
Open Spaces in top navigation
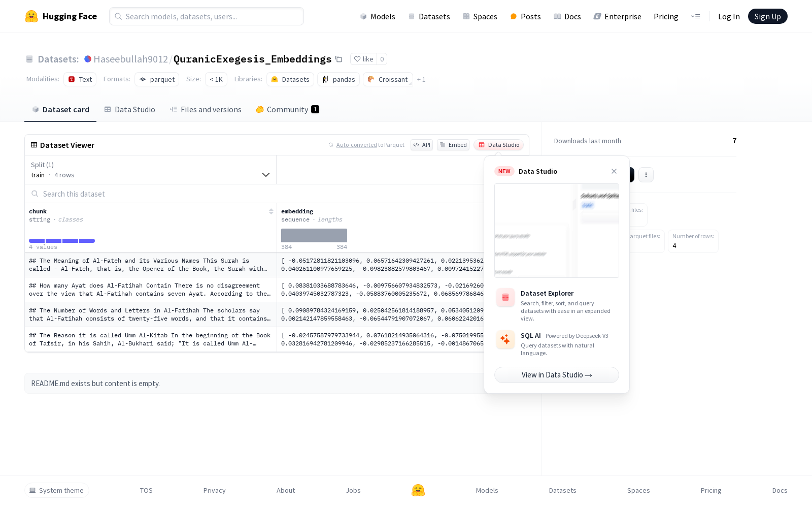480,16
